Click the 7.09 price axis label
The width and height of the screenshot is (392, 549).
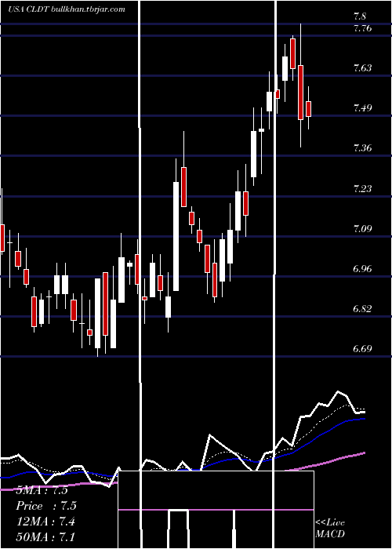362,229
